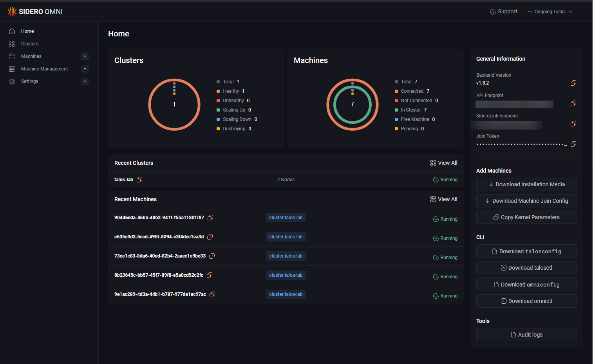Click the Clusters donut chart
This screenshot has width=593, height=364.
[174, 105]
